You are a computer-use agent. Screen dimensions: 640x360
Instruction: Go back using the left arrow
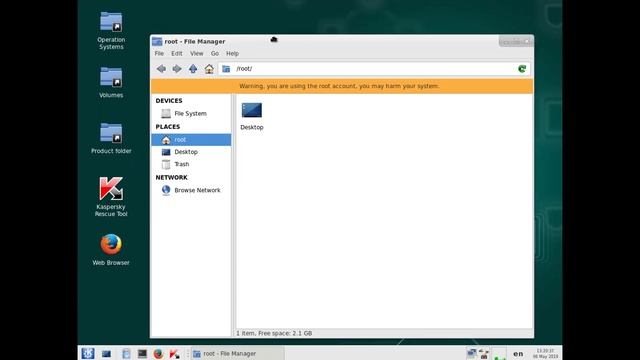161,69
